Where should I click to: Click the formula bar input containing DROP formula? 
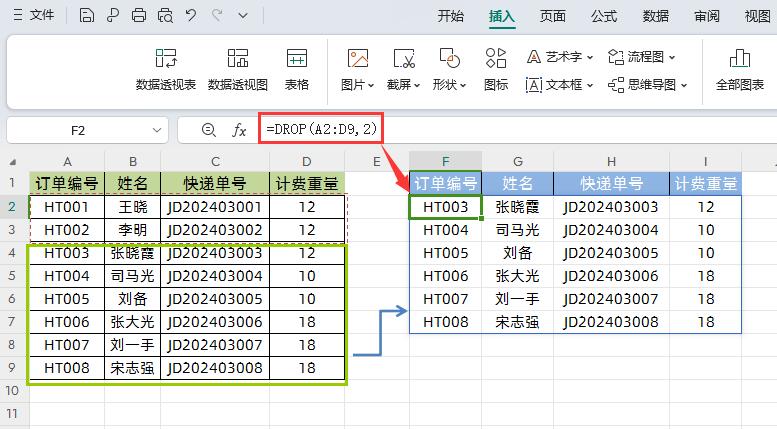coord(500,130)
